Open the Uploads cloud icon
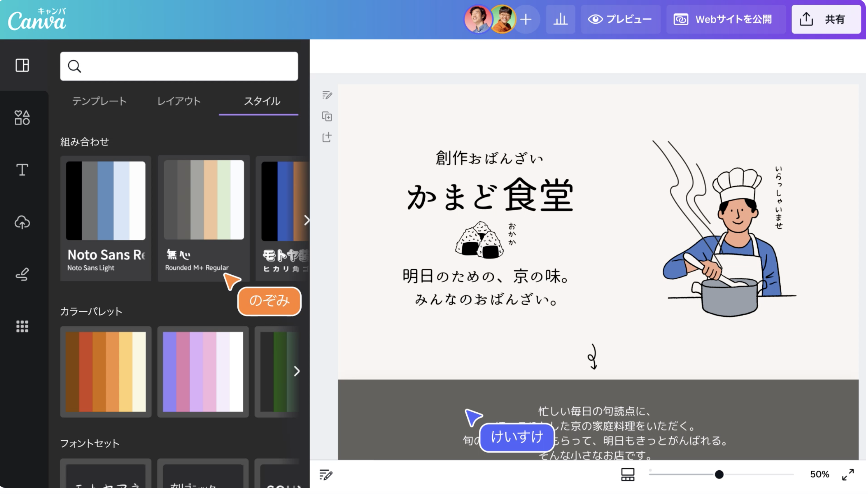Image resolution: width=868 pixels, height=494 pixels. point(22,222)
